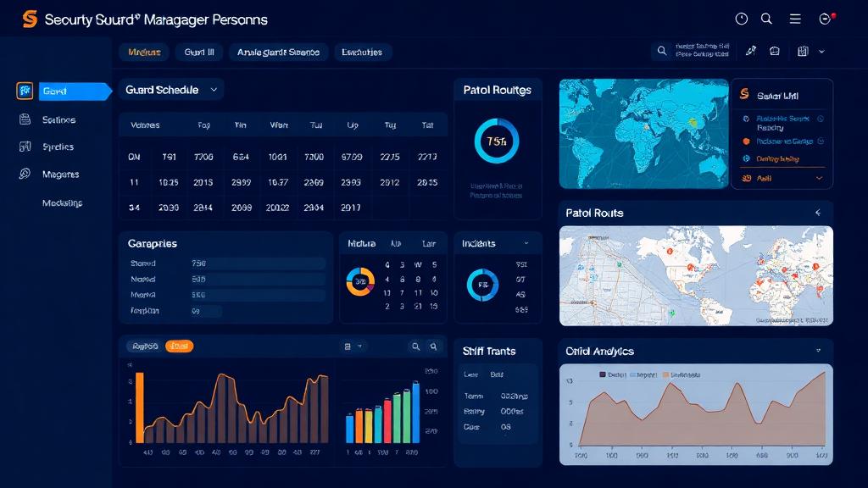Image resolution: width=868 pixels, height=488 pixels.
Task: Collapse the Patrol Routes panel with its chevron
Action: (x=817, y=213)
